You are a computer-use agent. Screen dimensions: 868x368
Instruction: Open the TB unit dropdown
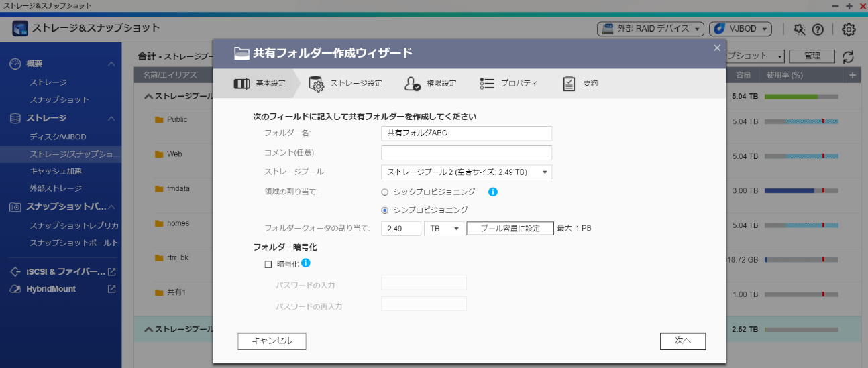pos(444,229)
